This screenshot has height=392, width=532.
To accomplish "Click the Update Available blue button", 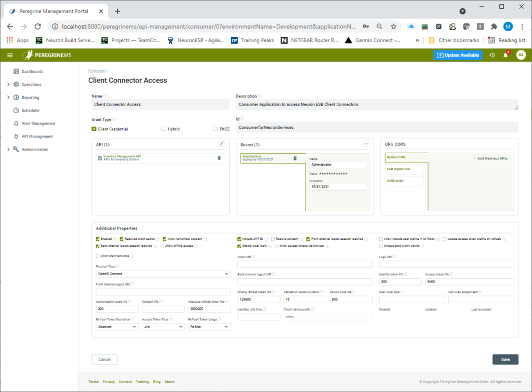I will point(458,55).
